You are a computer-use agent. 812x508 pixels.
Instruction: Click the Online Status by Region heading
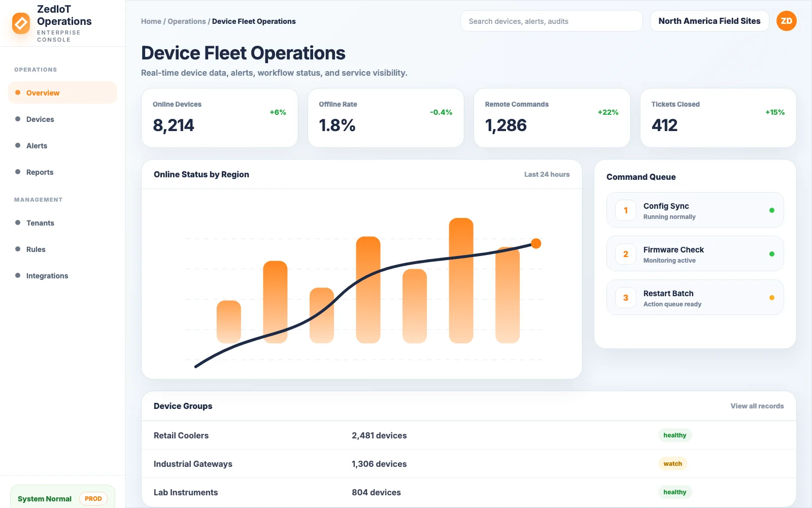click(x=201, y=174)
